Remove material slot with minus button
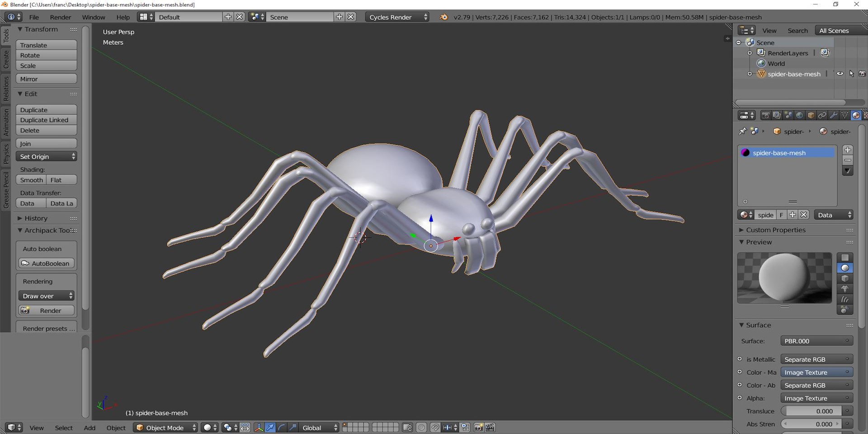This screenshot has width=868, height=434. click(x=848, y=160)
